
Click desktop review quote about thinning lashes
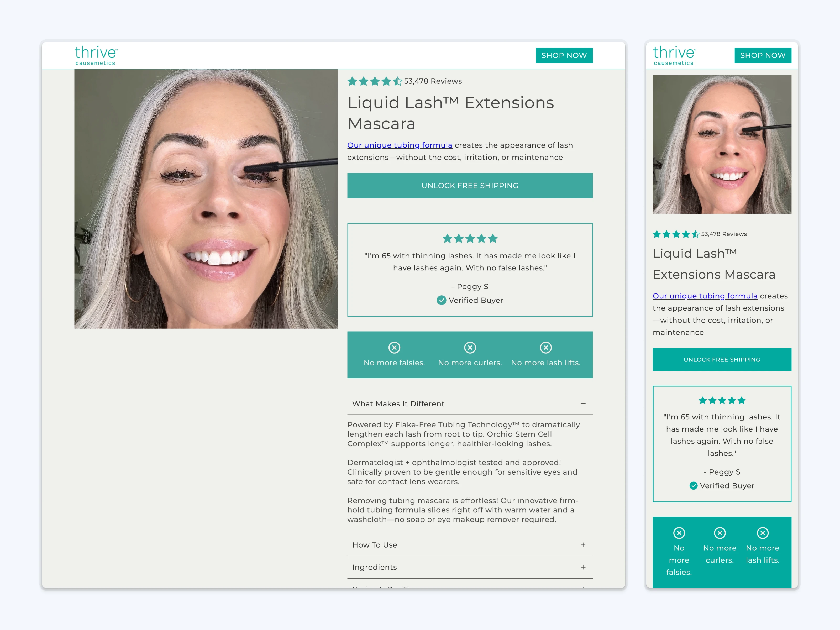[x=470, y=262]
